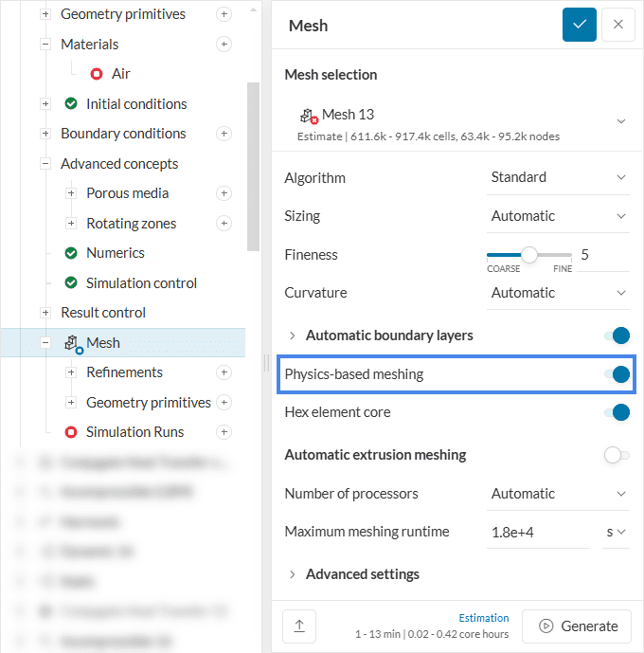This screenshot has width=644, height=653.
Task: Turn off the Hex element core toggle
Action: [617, 412]
